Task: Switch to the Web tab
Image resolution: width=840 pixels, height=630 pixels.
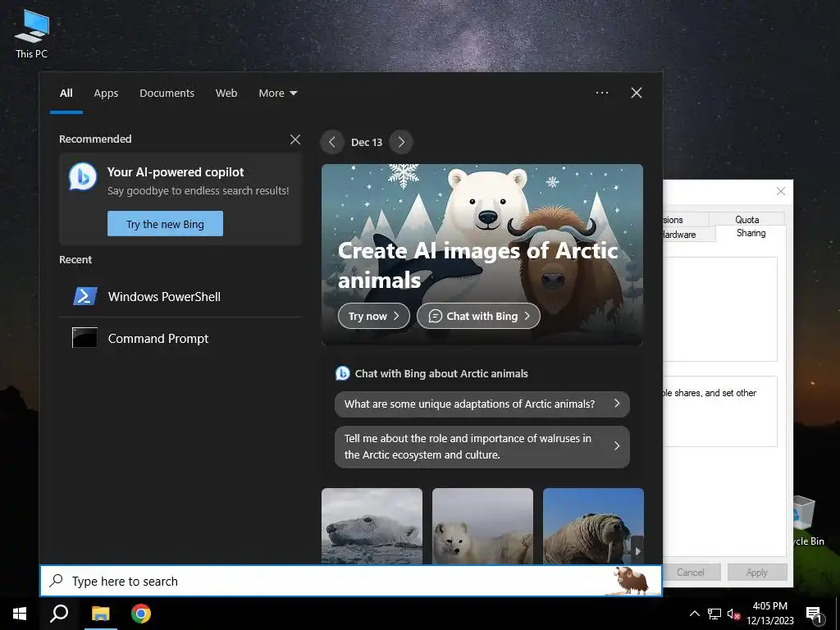Action: click(x=226, y=94)
